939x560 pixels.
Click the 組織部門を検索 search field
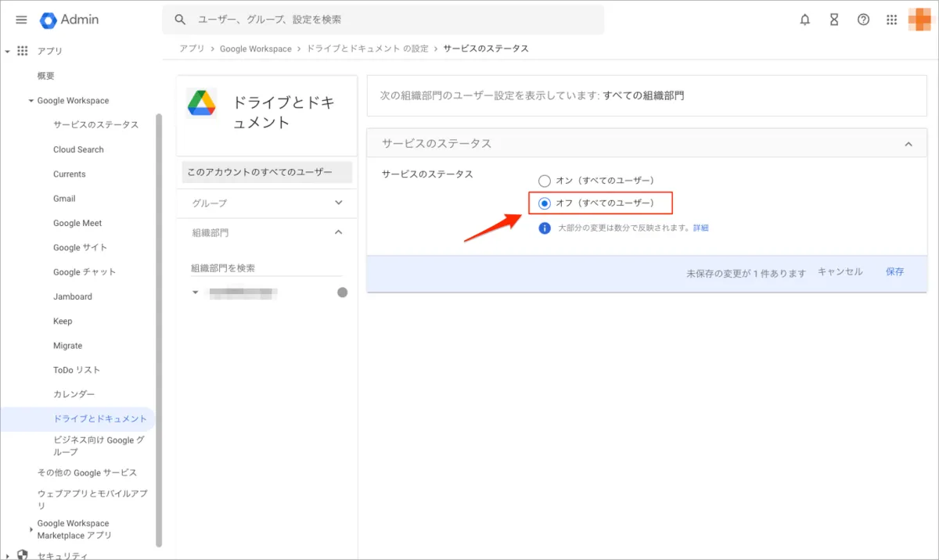266,268
